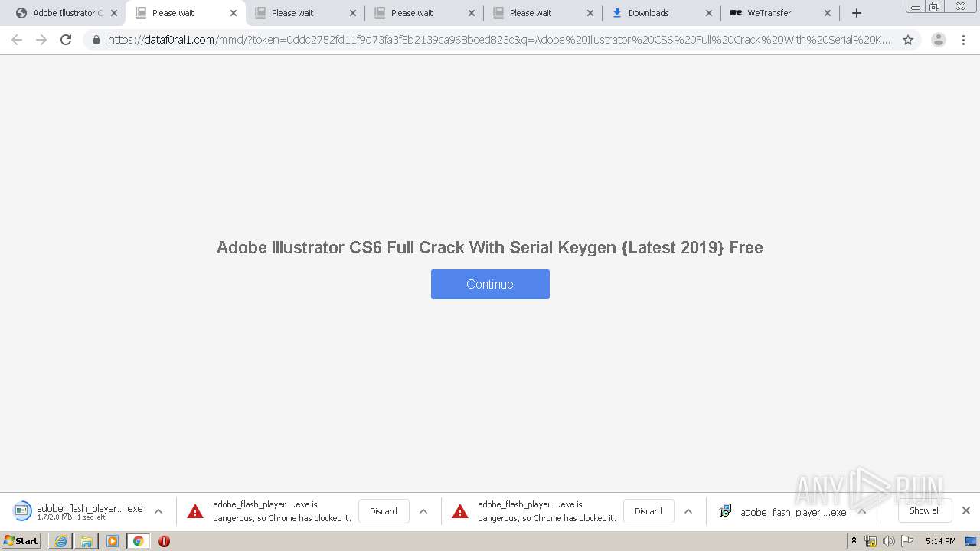Discard blocked download next to in-progress item

[384, 511]
